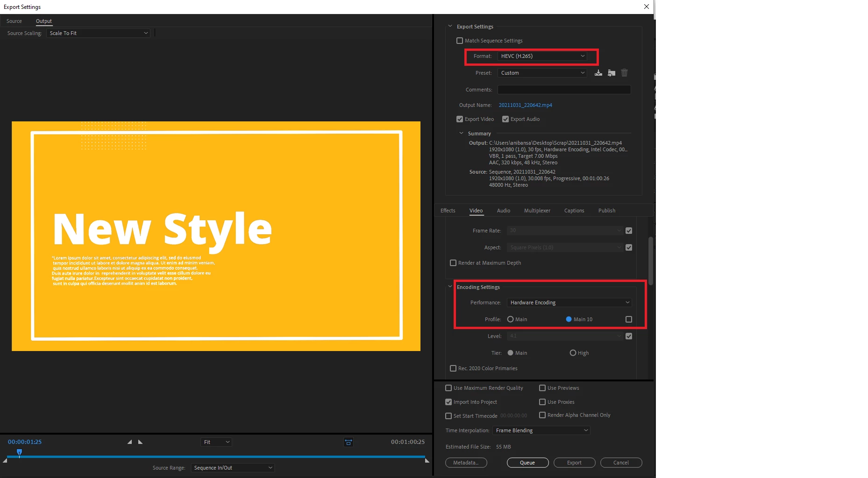Image resolution: width=868 pixels, height=478 pixels.
Task: Collapse the Summary section
Action: coord(462,133)
